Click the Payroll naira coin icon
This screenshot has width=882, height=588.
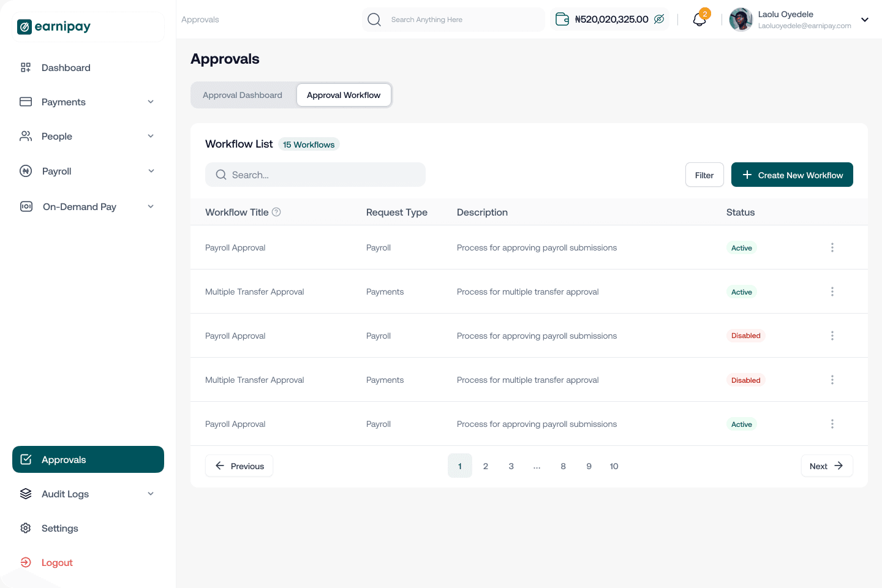26,171
